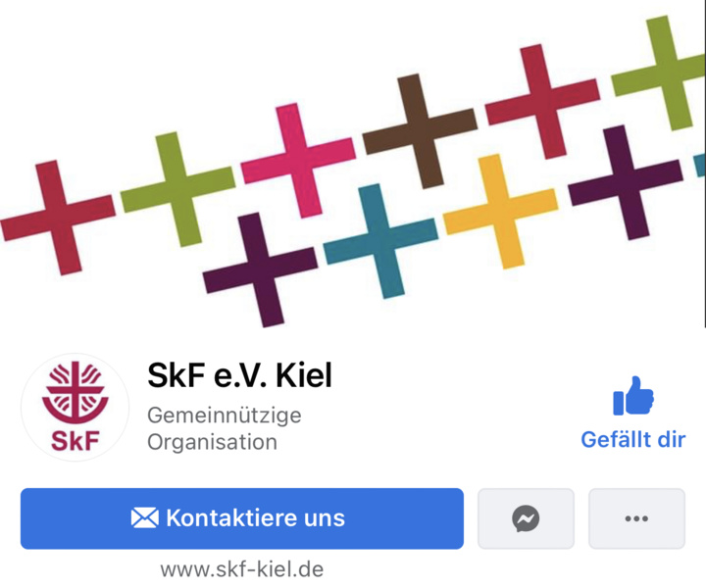The width and height of the screenshot is (706, 588).
Task: Click the crimson cross right of brown cross
Action: pos(542,102)
